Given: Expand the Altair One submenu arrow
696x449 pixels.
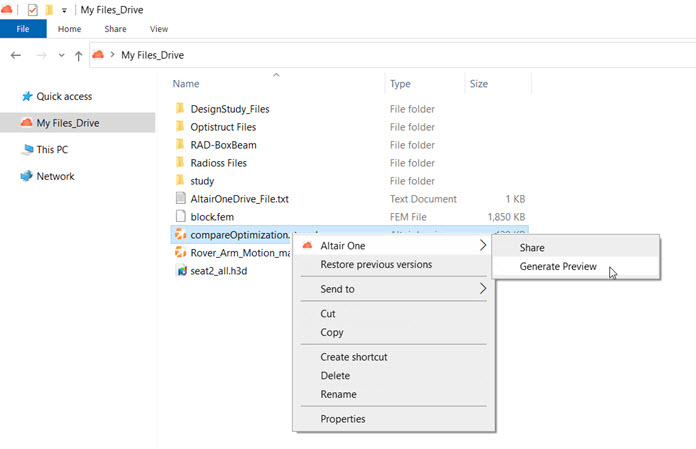Looking at the screenshot, I should point(482,246).
